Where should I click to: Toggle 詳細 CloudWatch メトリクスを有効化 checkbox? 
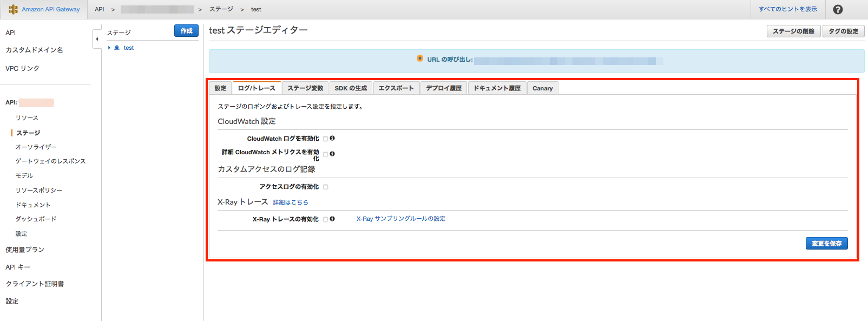tap(326, 154)
